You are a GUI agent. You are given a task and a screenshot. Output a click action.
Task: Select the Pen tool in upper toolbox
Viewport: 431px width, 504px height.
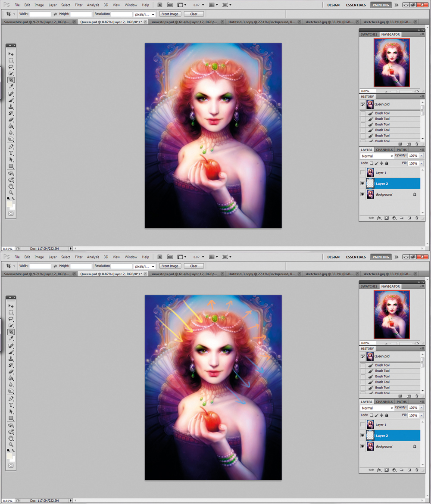point(11,146)
